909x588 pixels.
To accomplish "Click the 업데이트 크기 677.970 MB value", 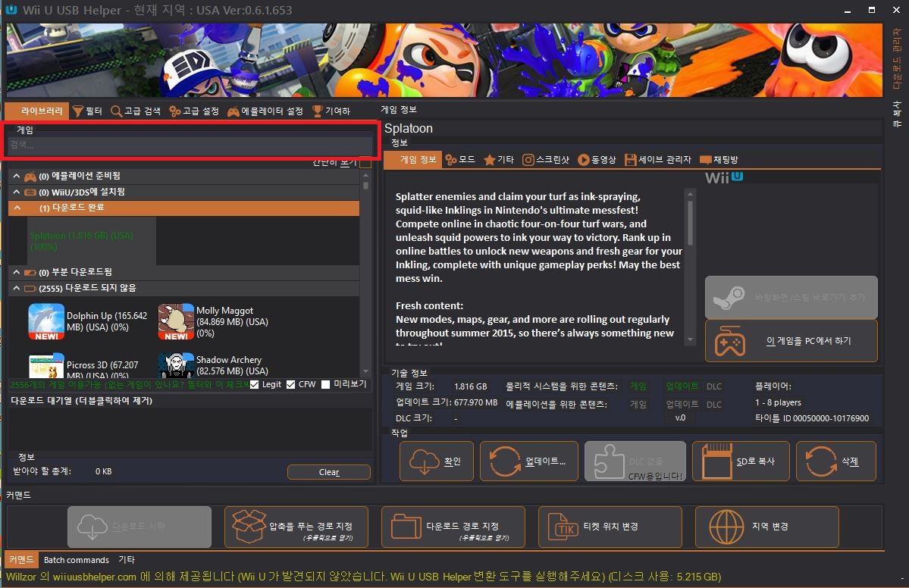I will click(475, 402).
